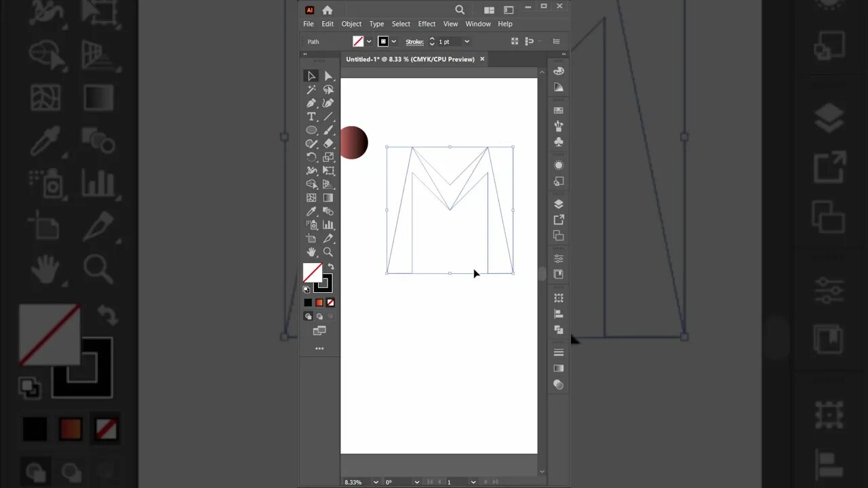
Task: Open the Select menu
Action: (401, 24)
